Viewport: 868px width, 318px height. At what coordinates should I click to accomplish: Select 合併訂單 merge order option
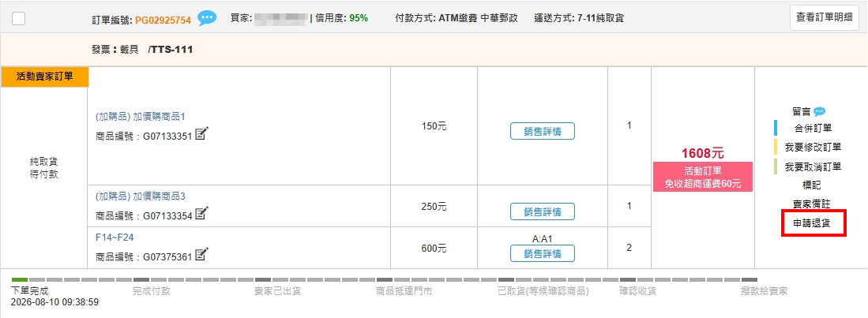tap(814, 129)
